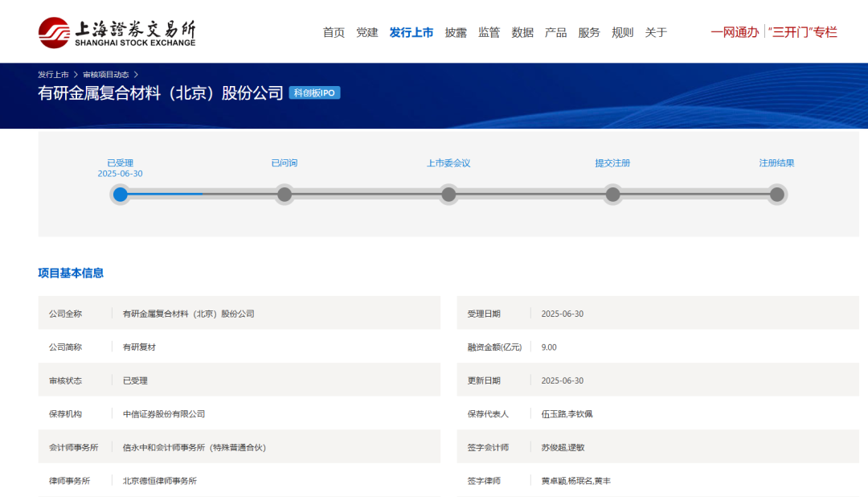The height and width of the screenshot is (497, 868).
Task: Open the 披露 menu item
Action: tap(456, 33)
